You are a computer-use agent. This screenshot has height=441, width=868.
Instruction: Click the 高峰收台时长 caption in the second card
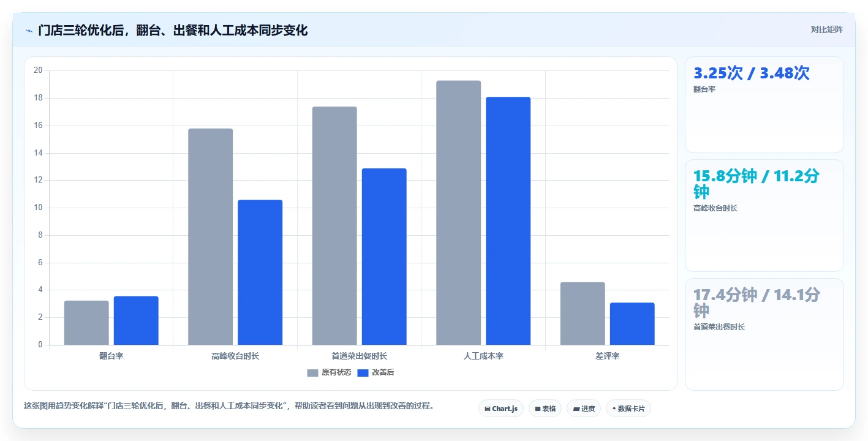tap(715, 208)
